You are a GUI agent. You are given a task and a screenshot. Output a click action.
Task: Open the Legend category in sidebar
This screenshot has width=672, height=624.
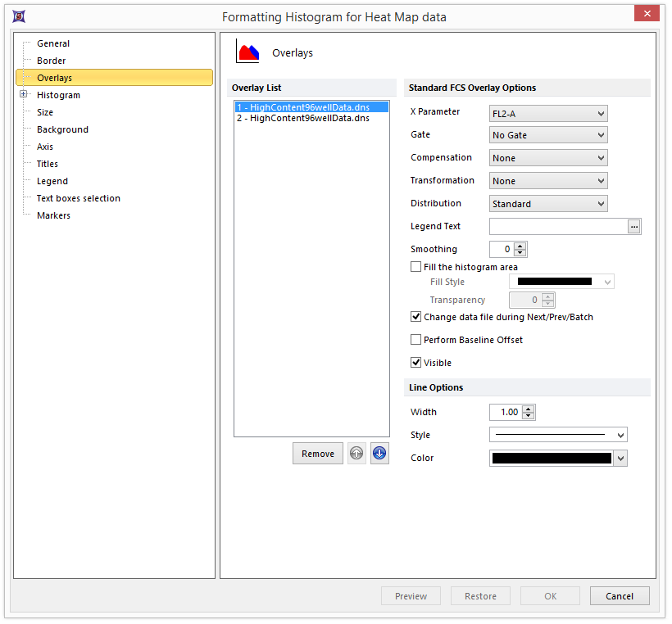tap(52, 181)
